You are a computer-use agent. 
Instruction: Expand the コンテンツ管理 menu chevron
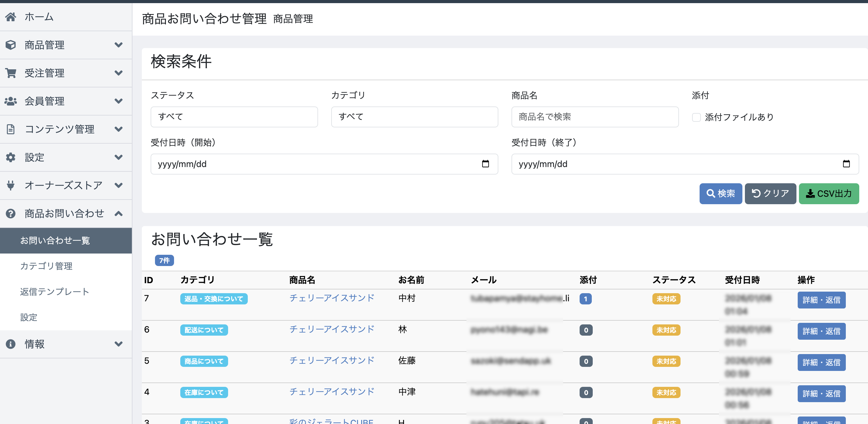tap(118, 129)
